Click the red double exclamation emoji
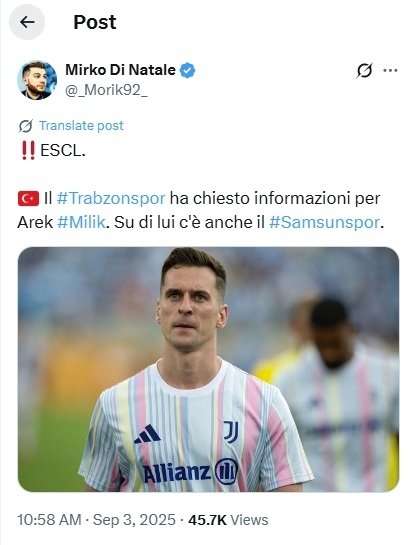The height and width of the screenshot is (545, 416). (28, 151)
